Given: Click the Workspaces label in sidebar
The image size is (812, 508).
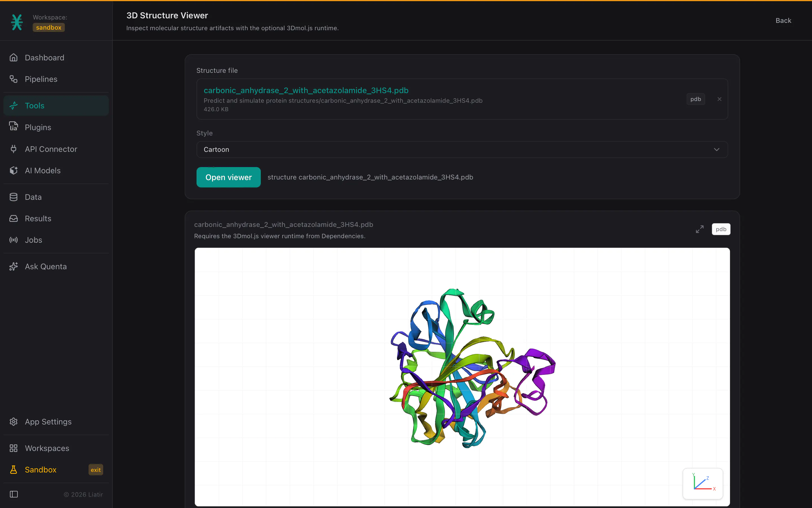Looking at the screenshot, I should tap(47, 448).
